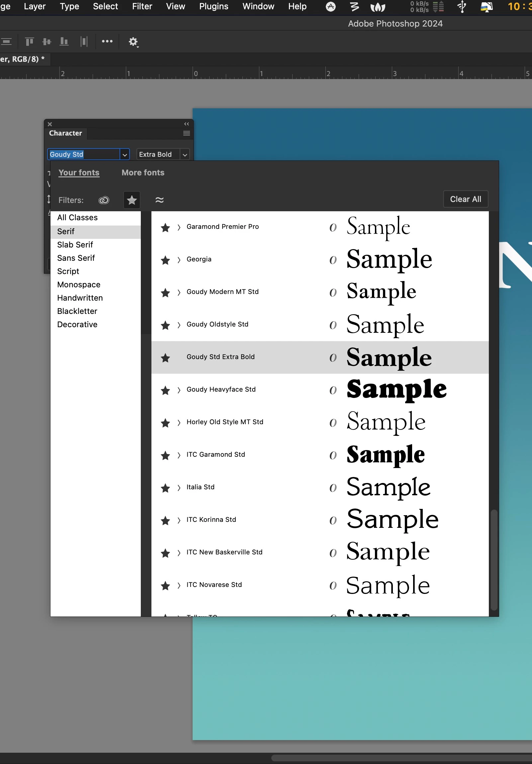Select ITC New Baskerville Std font row
The image size is (532, 764).
320,552
